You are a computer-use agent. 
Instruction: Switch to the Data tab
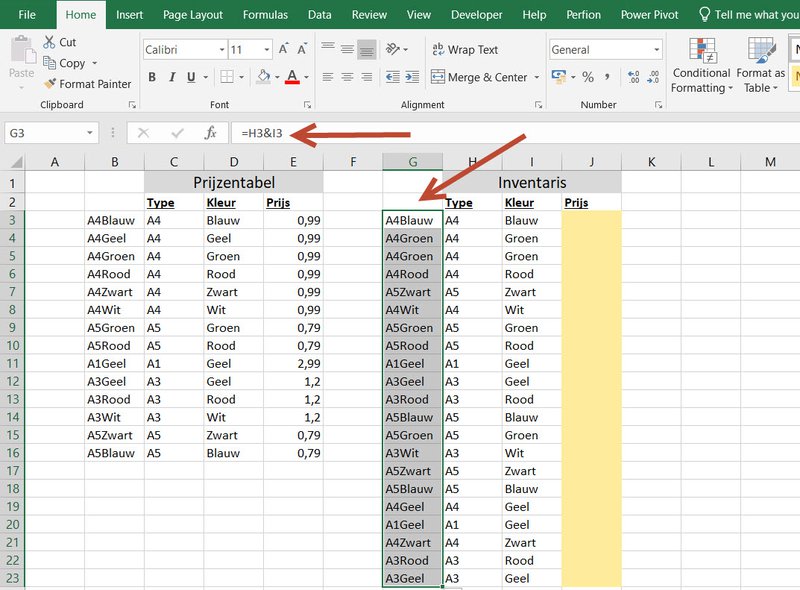(320, 15)
